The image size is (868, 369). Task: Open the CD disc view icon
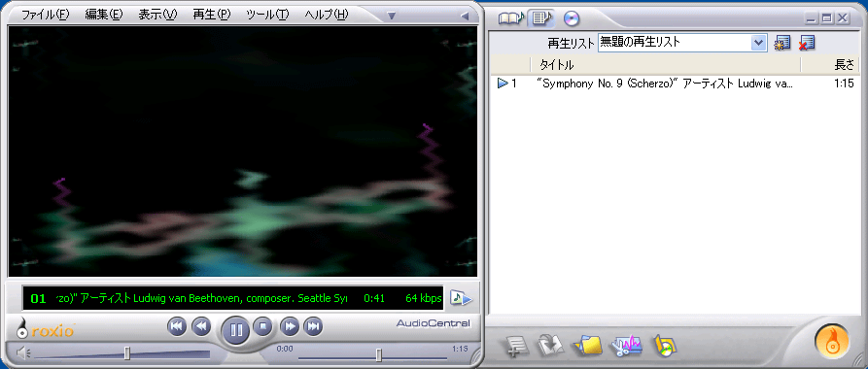pyautogui.click(x=572, y=18)
